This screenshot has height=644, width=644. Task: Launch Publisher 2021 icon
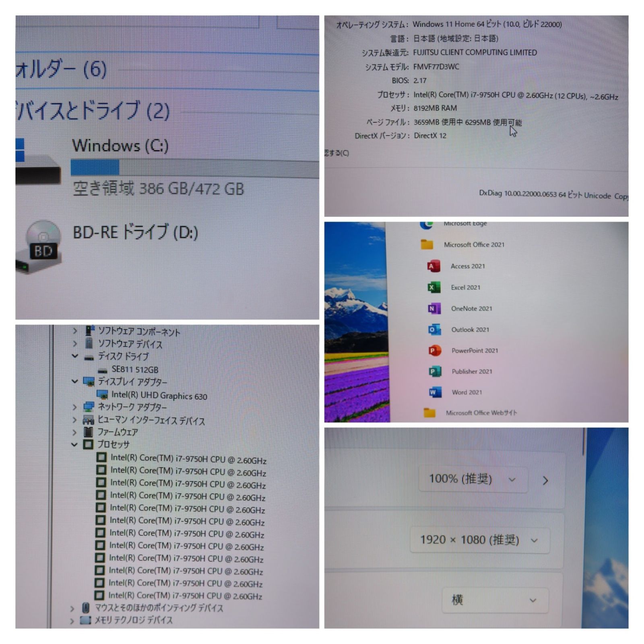point(435,372)
